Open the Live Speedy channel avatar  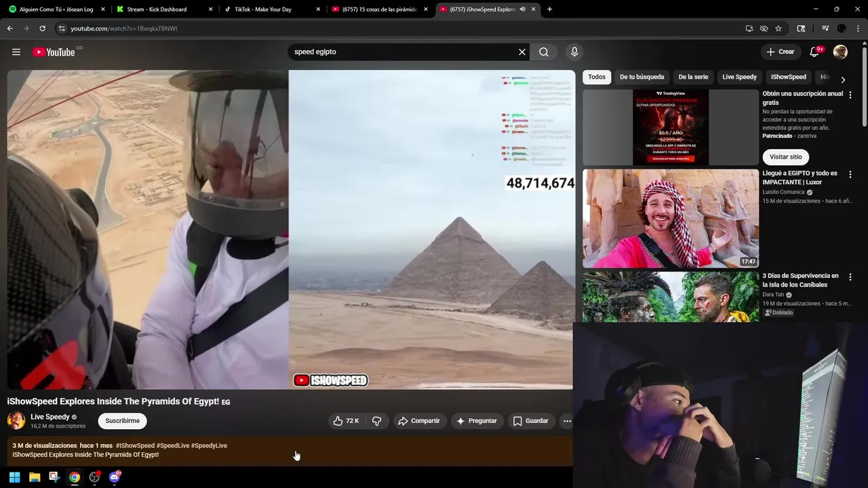16,421
